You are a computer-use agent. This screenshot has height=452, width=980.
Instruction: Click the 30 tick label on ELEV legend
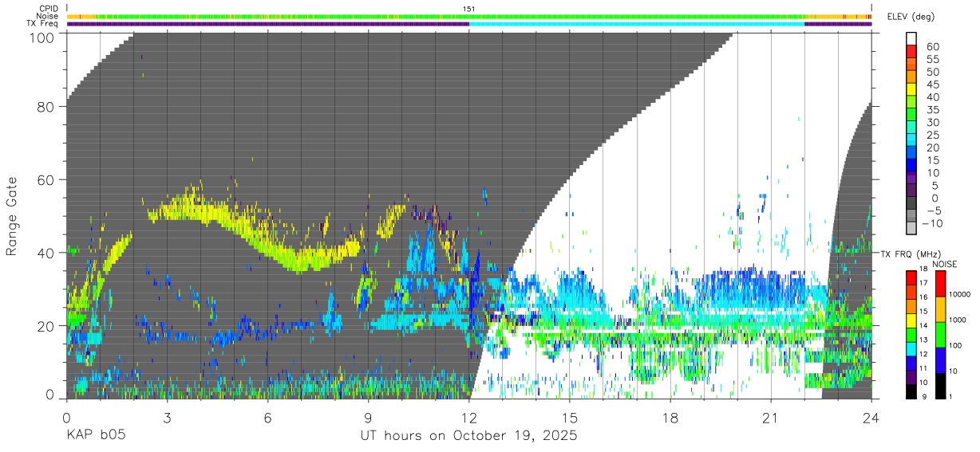coord(932,123)
